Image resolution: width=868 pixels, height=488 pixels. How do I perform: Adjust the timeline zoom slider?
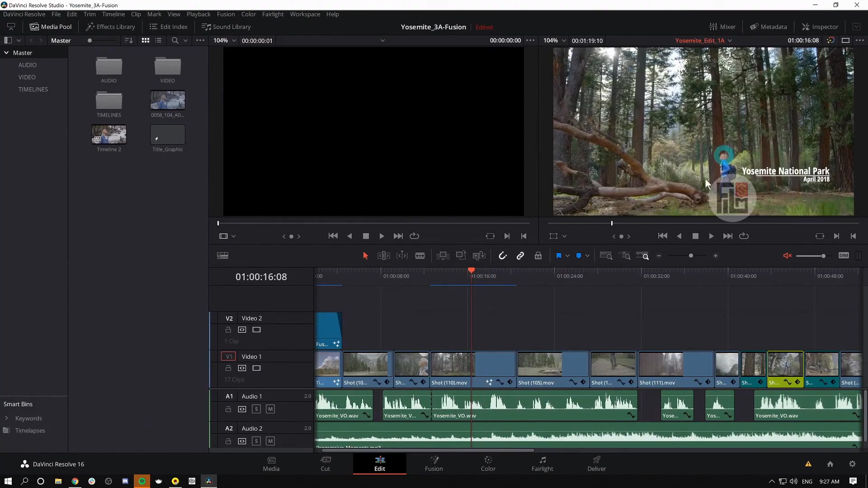[691, 256]
